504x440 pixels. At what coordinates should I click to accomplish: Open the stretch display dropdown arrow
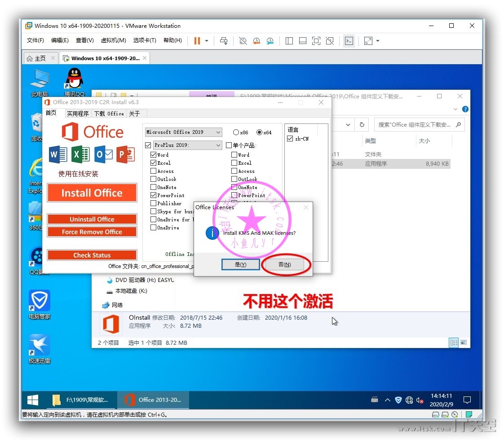pos(378,41)
